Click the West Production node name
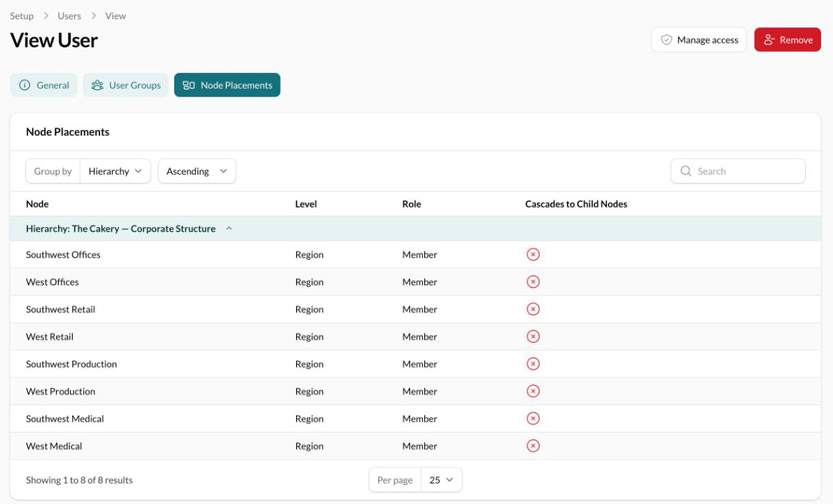The width and height of the screenshot is (833, 504). (x=61, y=391)
